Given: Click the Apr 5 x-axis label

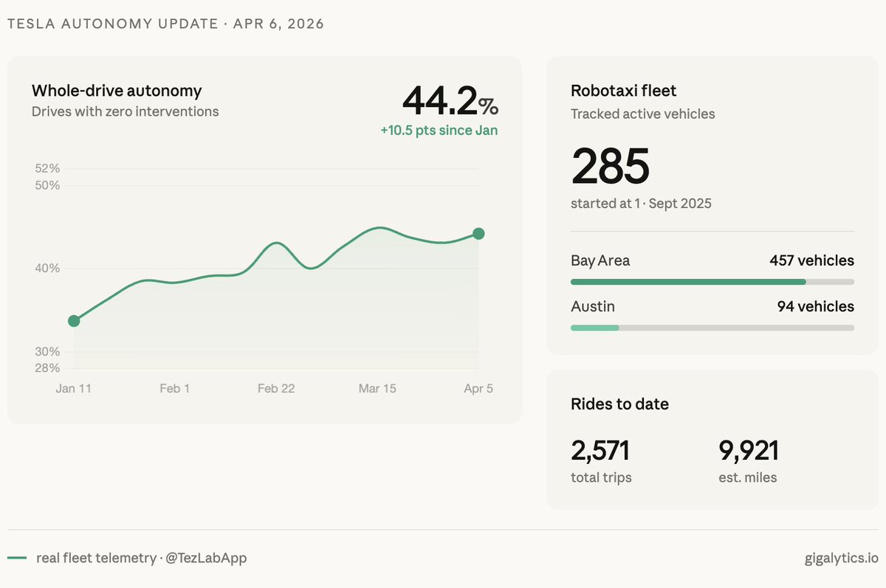Looking at the screenshot, I should tap(478, 388).
